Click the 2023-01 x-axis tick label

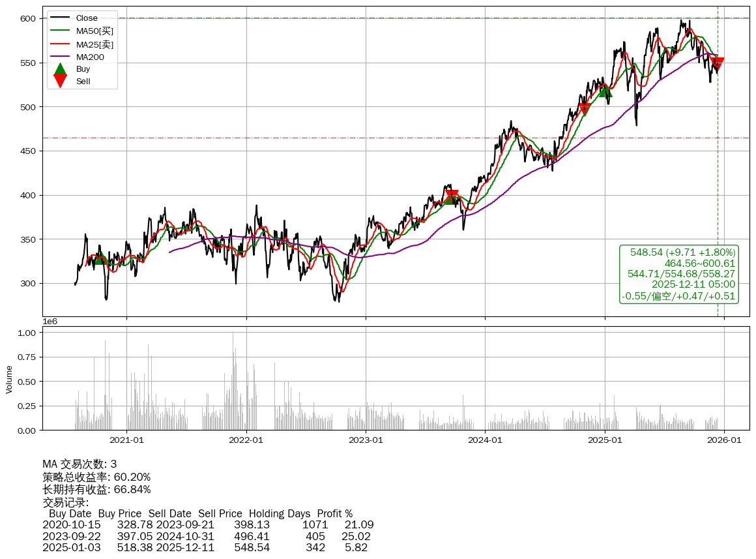click(366, 440)
